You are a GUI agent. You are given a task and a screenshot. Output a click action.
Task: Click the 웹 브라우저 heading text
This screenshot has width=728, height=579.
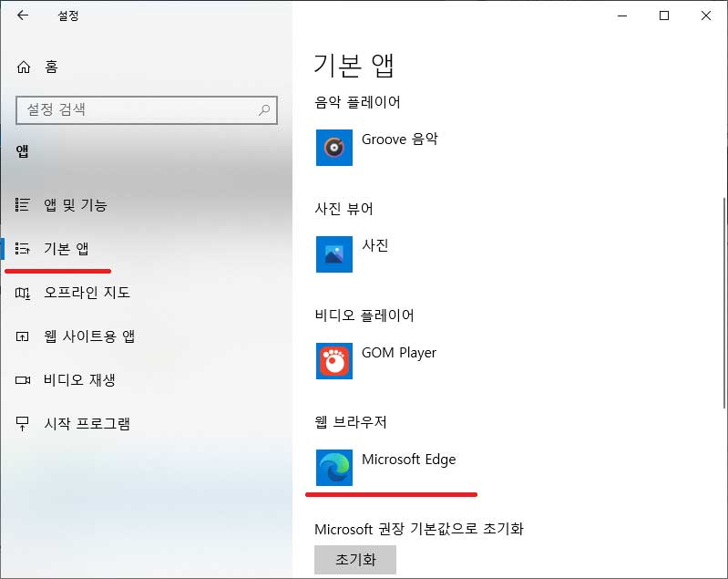coord(351,422)
